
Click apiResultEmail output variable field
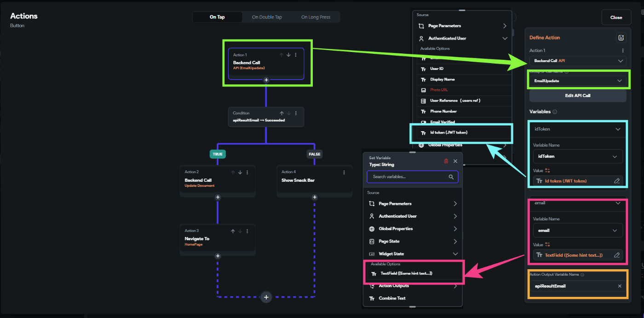click(578, 286)
